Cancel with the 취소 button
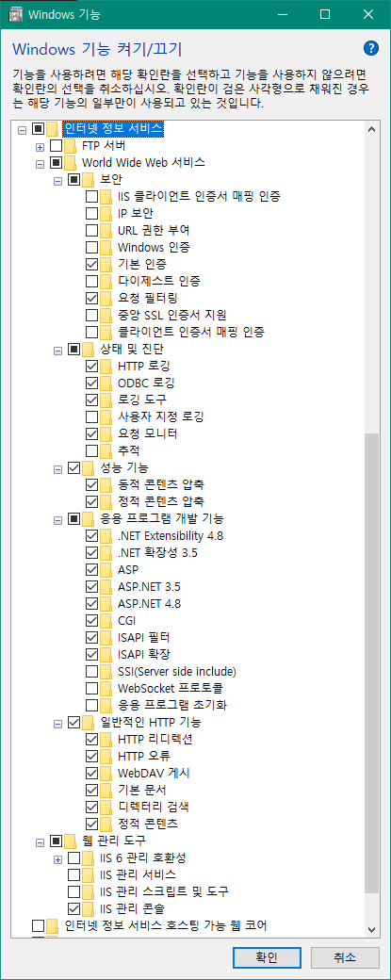 pos(346,956)
